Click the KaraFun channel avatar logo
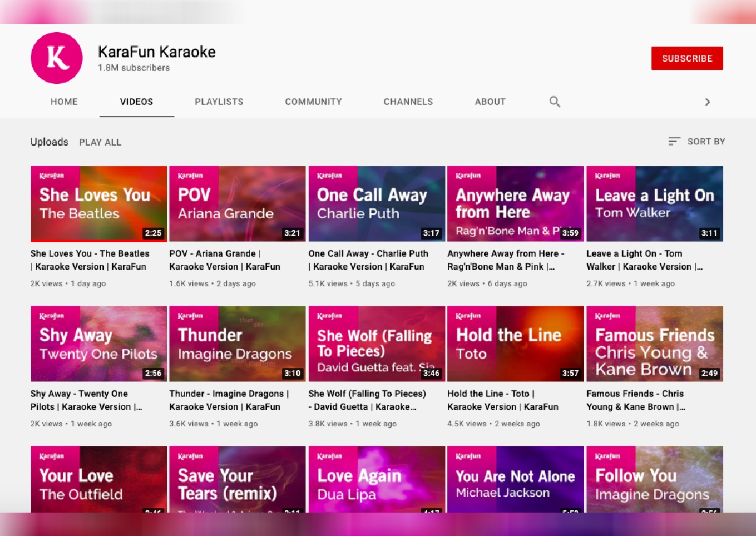The height and width of the screenshot is (536, 756). click(57, 57)
